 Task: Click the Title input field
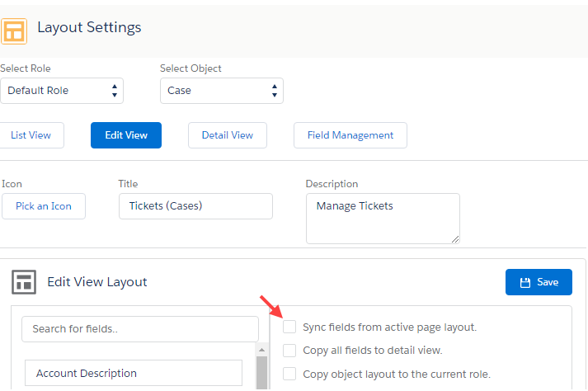(195, 206)
